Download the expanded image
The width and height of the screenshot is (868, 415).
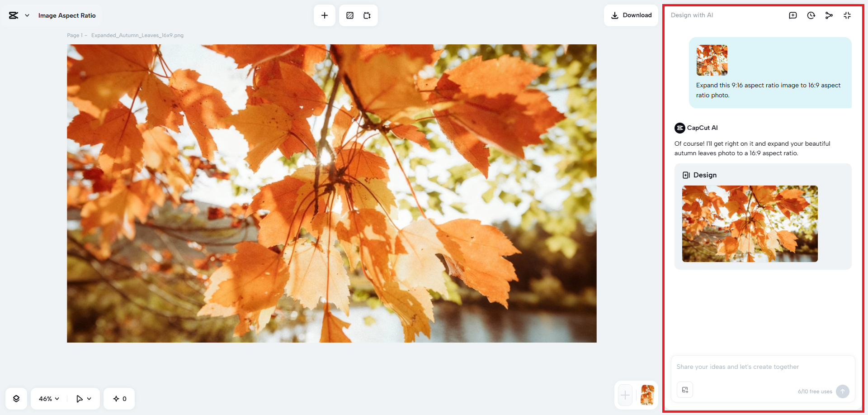[x=631, y=15]
